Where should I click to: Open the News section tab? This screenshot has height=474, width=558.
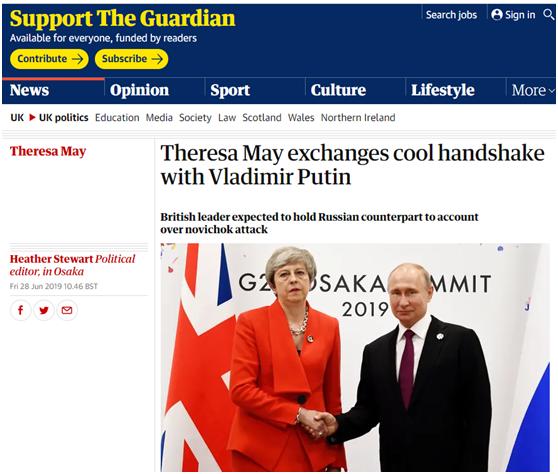(30, 90)
